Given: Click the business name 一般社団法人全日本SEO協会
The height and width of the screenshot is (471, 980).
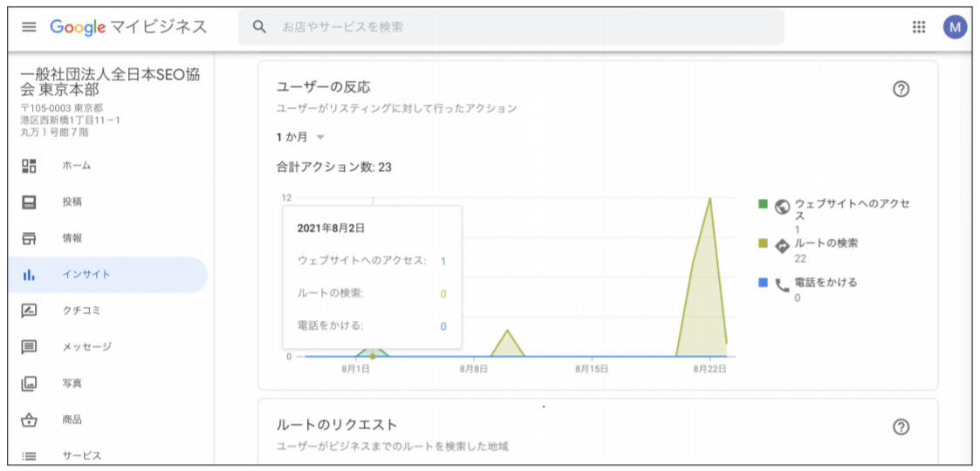Looking at the screenshot, I should tap(111, 82).
